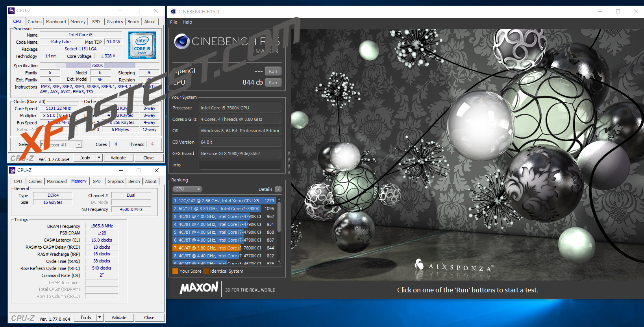Click the empty Info field in Cinebench
This screenshot has width=644, height=327.
tap(240, 165)
